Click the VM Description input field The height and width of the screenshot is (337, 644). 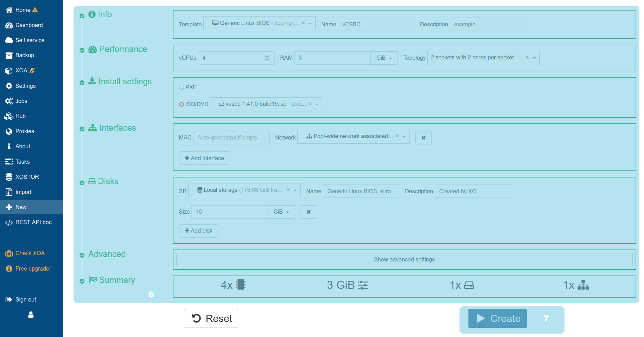[x=488, y=24]
